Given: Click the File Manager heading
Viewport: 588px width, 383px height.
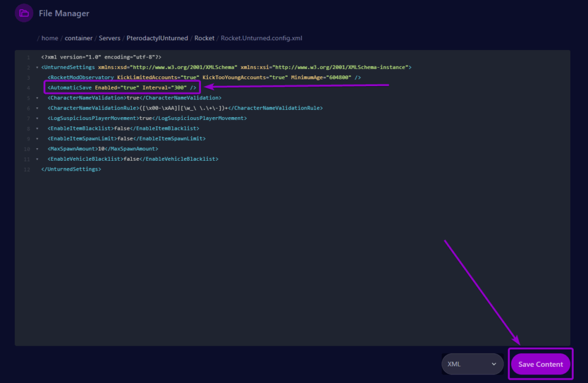Looking at the screenshot, I should [x=64, y=14].
